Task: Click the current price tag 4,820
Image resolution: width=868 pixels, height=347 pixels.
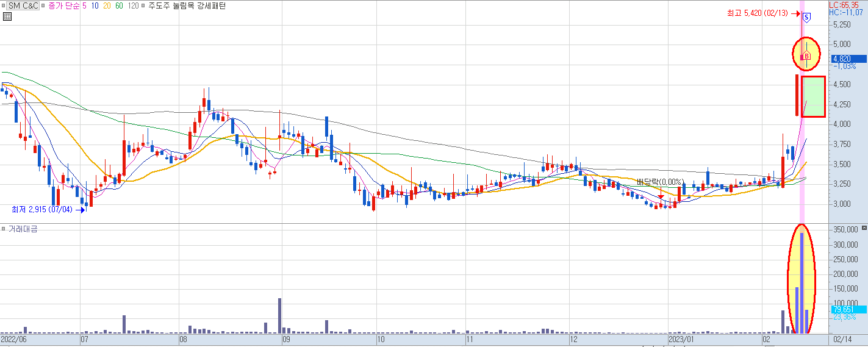Action: pos(848,59)
